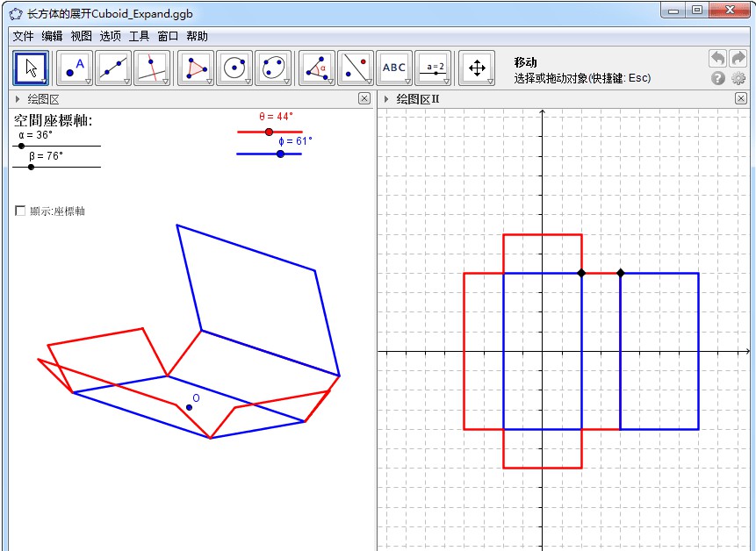
Task: Open the 工具 menu
Action: (x=139, y=36)
